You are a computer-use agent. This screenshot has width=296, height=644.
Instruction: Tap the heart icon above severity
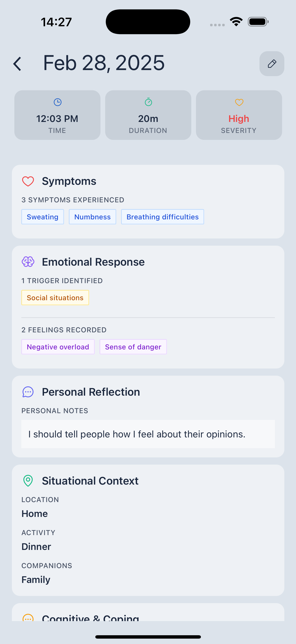(239, 102)
